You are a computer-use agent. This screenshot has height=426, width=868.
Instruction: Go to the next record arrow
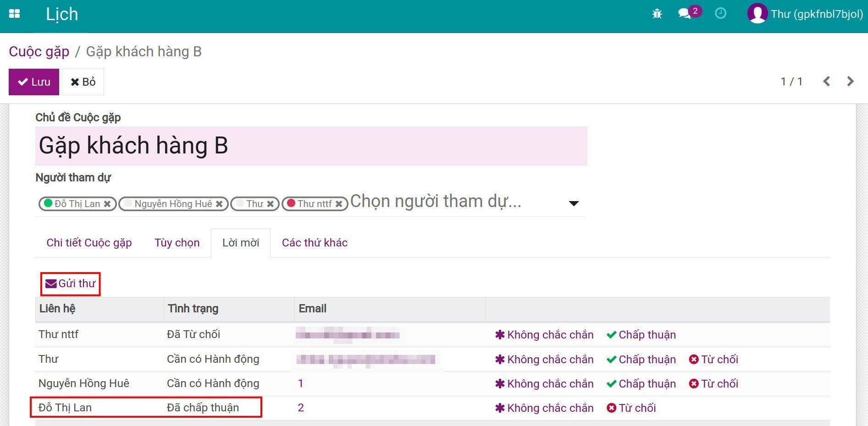coord(850,82)
